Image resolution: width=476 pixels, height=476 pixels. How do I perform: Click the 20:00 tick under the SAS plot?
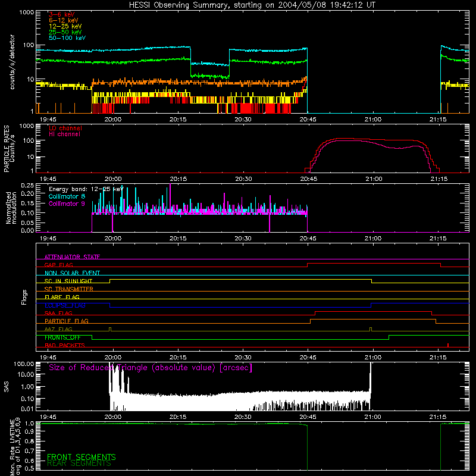113,417
